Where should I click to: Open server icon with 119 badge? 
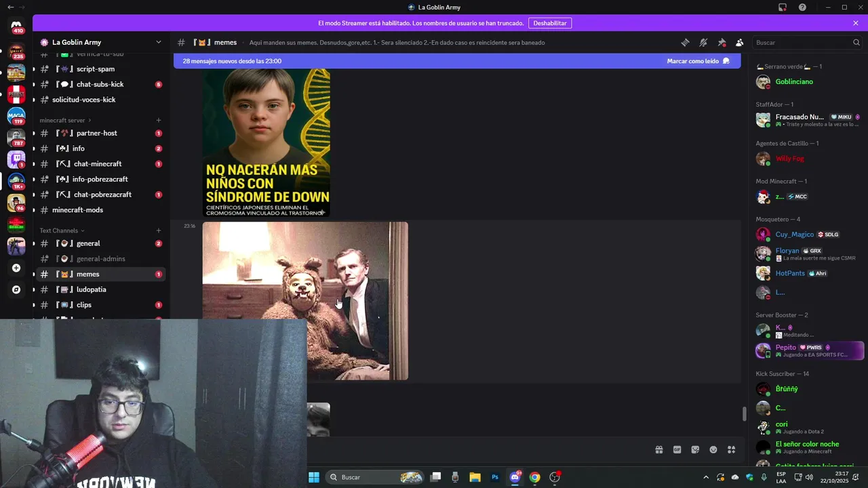tap(16, 116)
